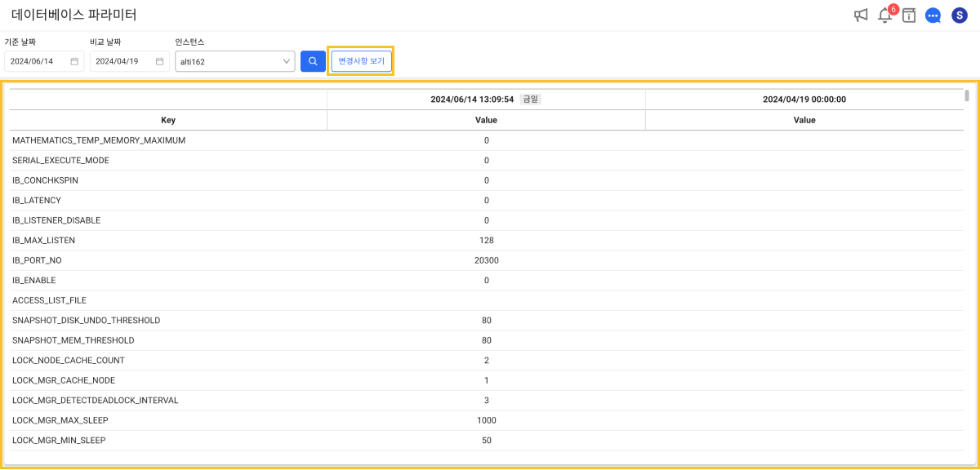
Task: Select row IB_MAX_LISTEN
Action: click(x=487, y=240)
